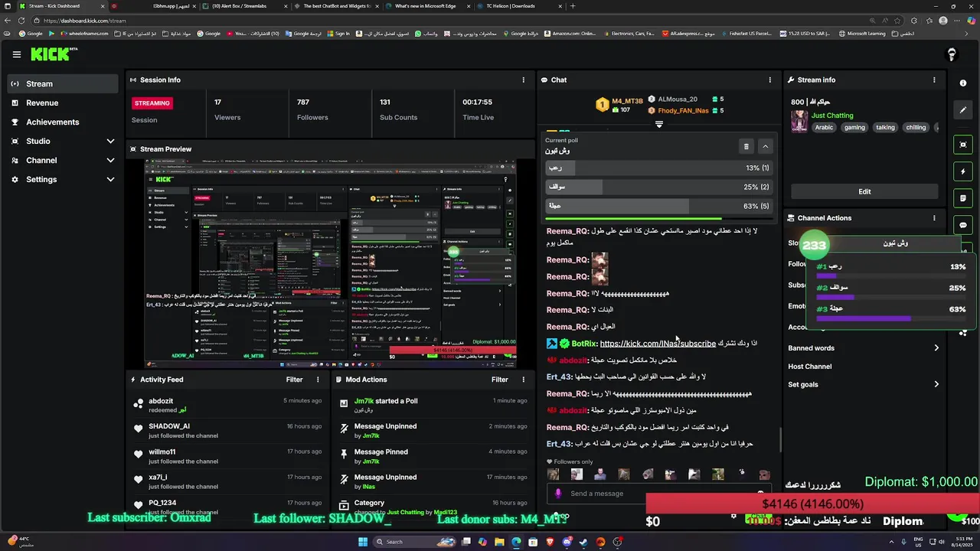Click the notes document icon in the right sidebar

coord(963,198)
